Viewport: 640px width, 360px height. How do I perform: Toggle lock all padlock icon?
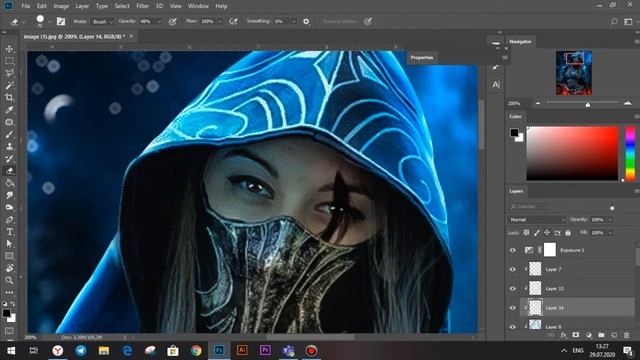point(568,233)
